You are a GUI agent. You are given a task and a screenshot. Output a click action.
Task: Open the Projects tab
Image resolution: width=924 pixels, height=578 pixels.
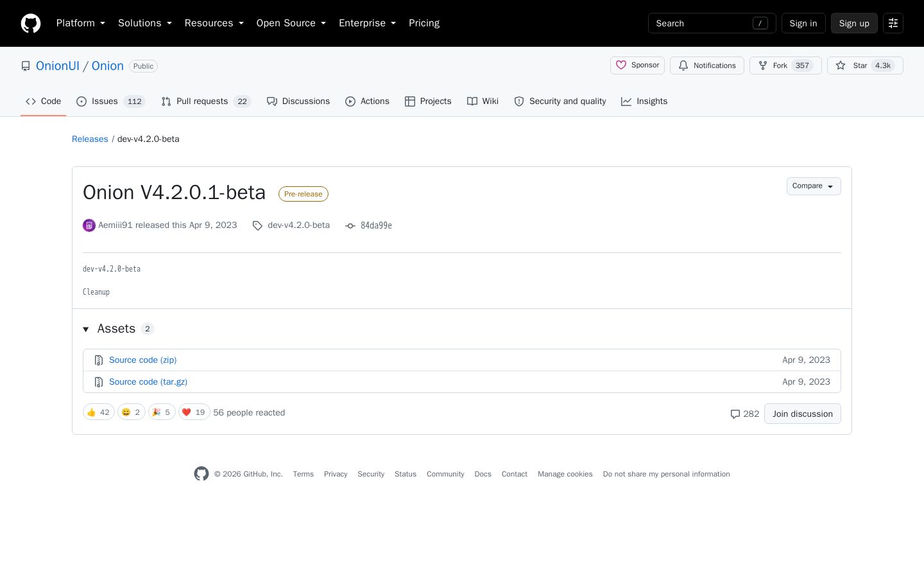[x=428, y=101]
